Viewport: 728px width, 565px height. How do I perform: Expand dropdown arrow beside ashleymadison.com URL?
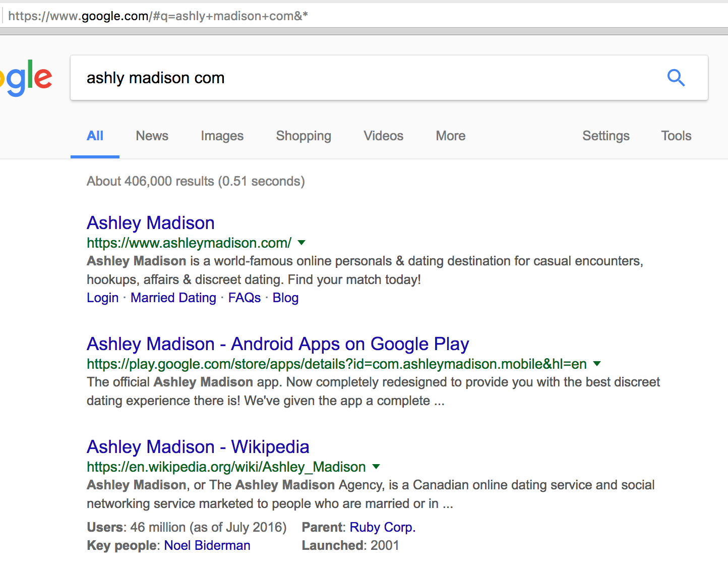tap(301, 243)
